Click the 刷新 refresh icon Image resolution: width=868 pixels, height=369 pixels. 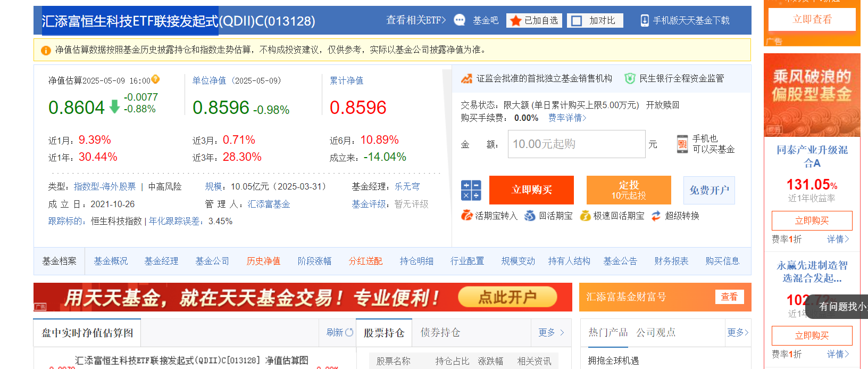(349, 332)
